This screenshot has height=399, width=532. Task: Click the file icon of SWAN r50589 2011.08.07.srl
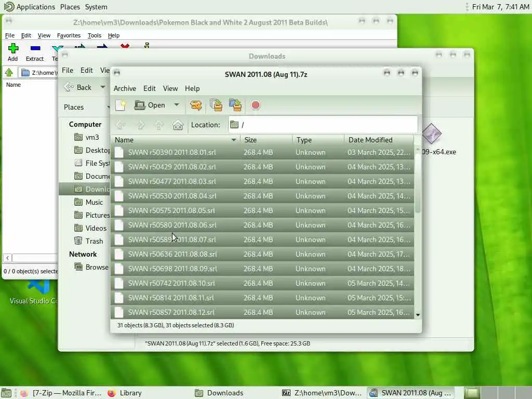coord(119,240)
